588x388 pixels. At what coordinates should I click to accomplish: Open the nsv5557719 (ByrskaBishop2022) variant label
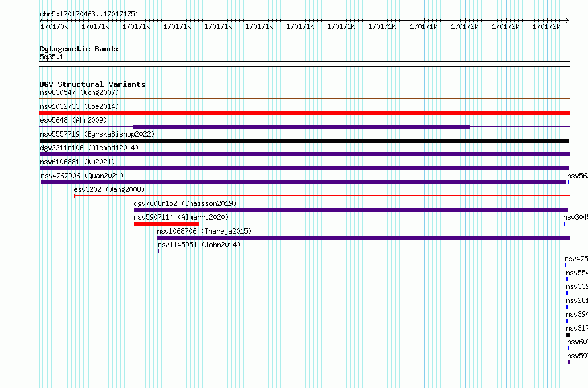[x=97, y=134]
